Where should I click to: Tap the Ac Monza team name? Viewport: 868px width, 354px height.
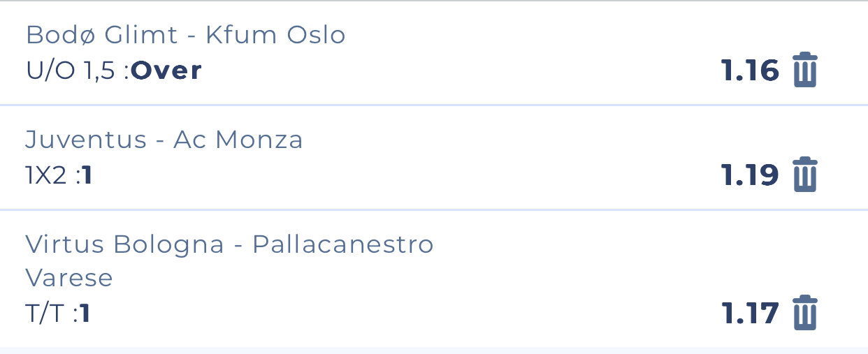tap(238, 140)
